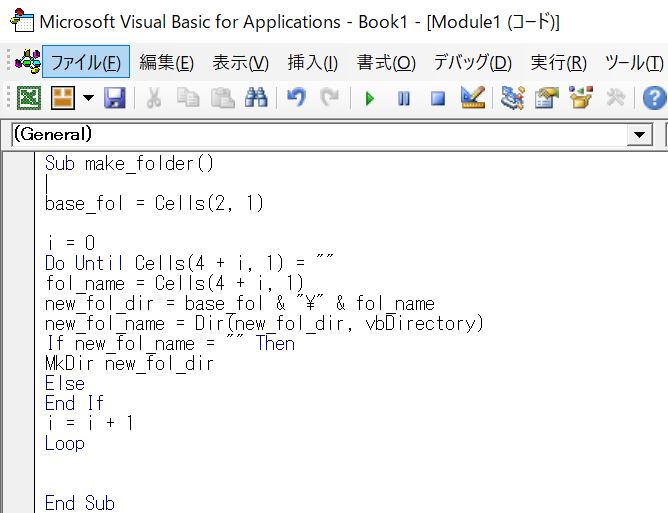Undo the last edit
Screen dimensions: 668x513
(297, 98)
